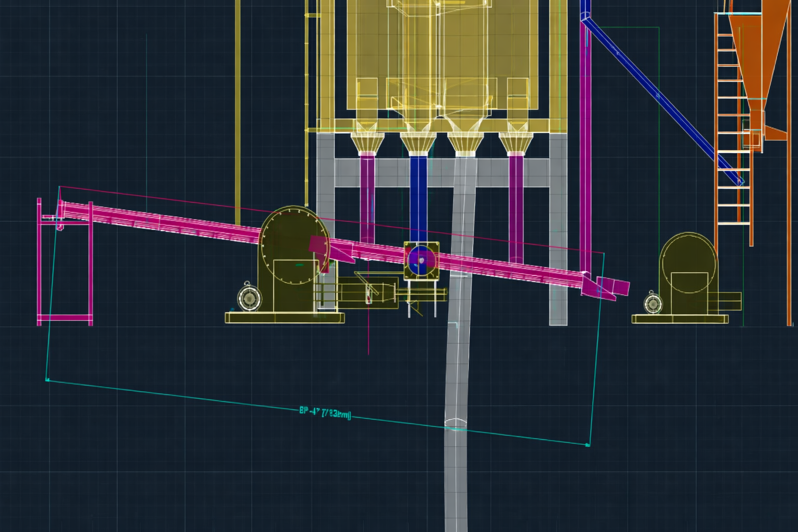This screenshot has height=532, width=798.
Task: Select the blue vertical duct under the hopper
Action: pos(418,197)
